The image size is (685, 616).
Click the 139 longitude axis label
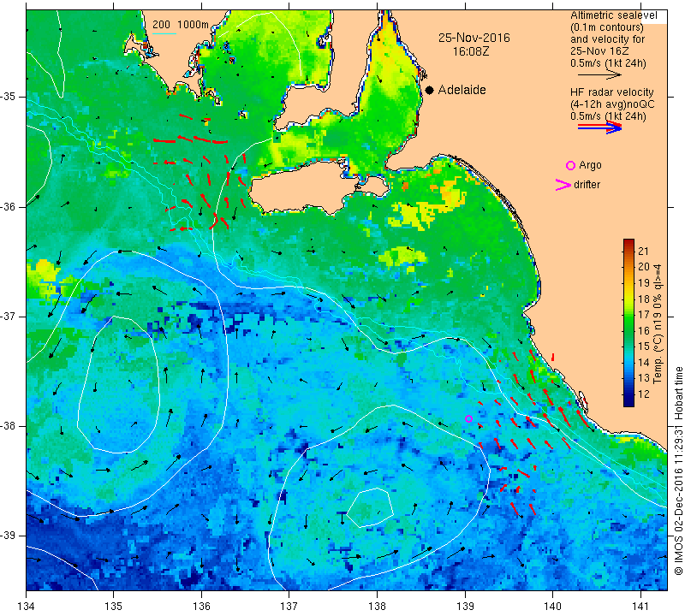click(x=465, y=607)
